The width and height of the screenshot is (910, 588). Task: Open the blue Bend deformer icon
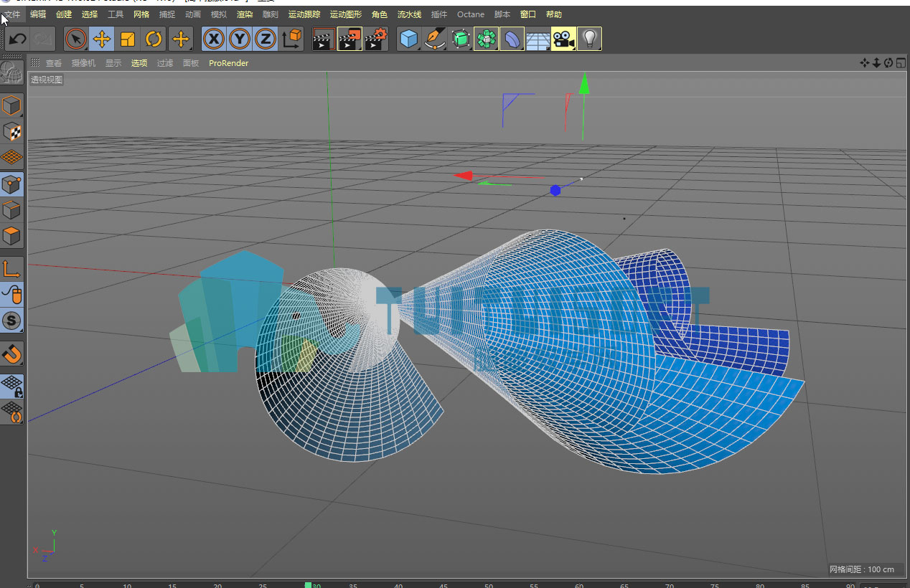point(512,39)
